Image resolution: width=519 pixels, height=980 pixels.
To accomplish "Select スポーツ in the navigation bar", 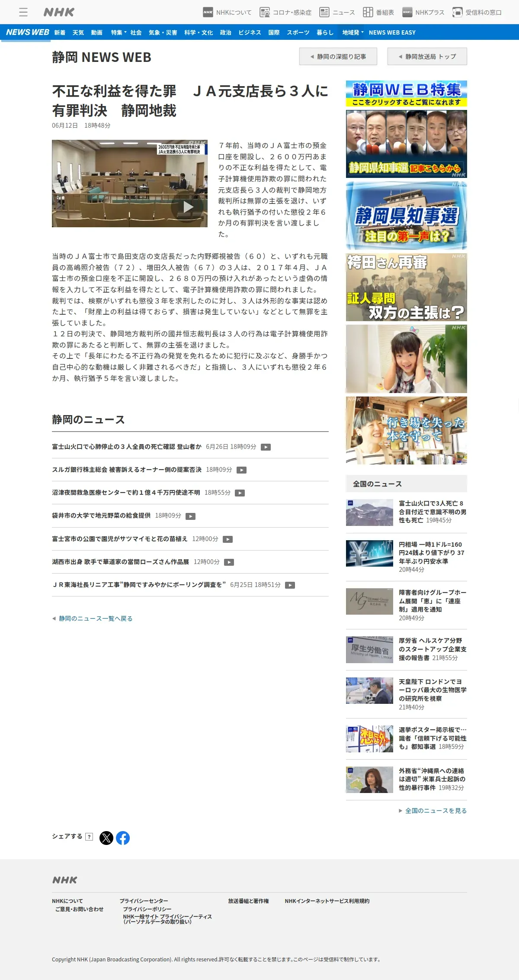I will pyautogui.click(x=298, y=32).
